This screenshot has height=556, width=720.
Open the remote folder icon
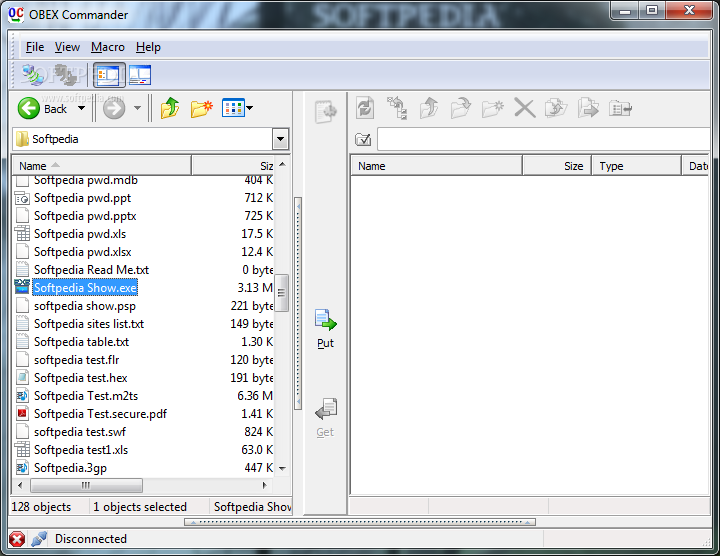click(461, 108)
